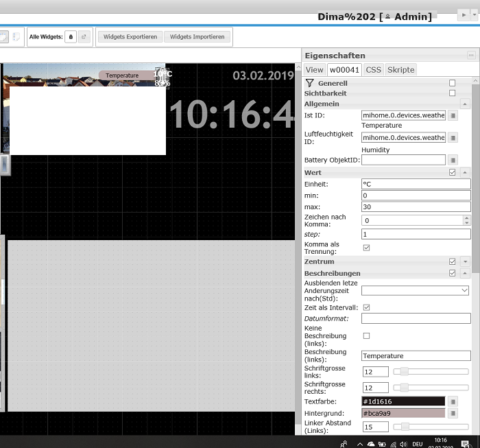Select the date widget 03.02.2019

point(263,75)
